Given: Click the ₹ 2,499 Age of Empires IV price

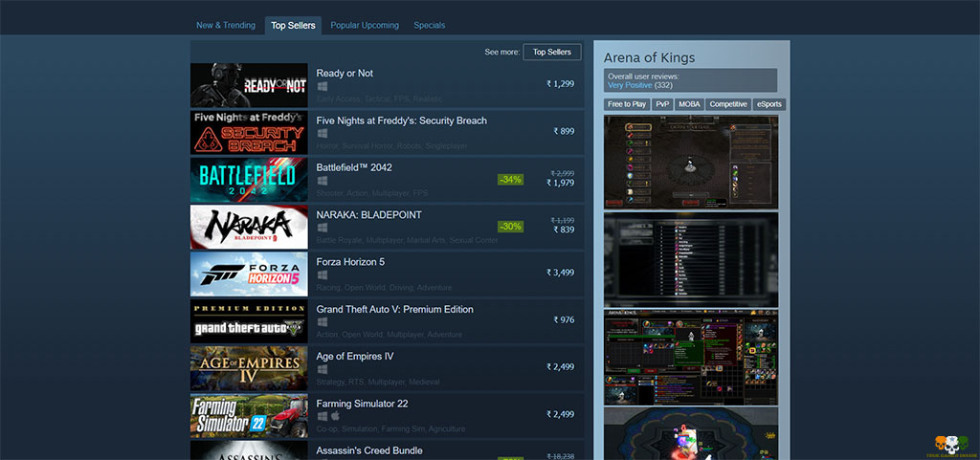Looking at the screenshot, I should point(560,367).
